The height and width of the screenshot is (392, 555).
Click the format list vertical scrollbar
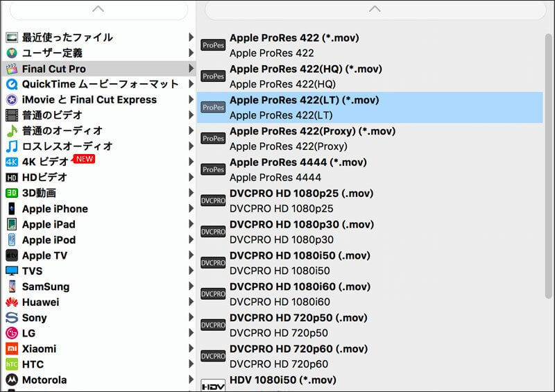point(549,167)
